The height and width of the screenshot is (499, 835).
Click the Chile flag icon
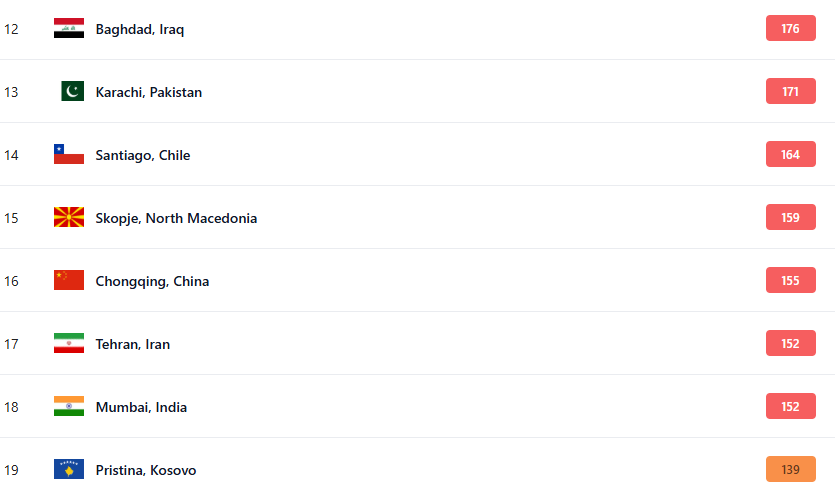click(69, 155)
